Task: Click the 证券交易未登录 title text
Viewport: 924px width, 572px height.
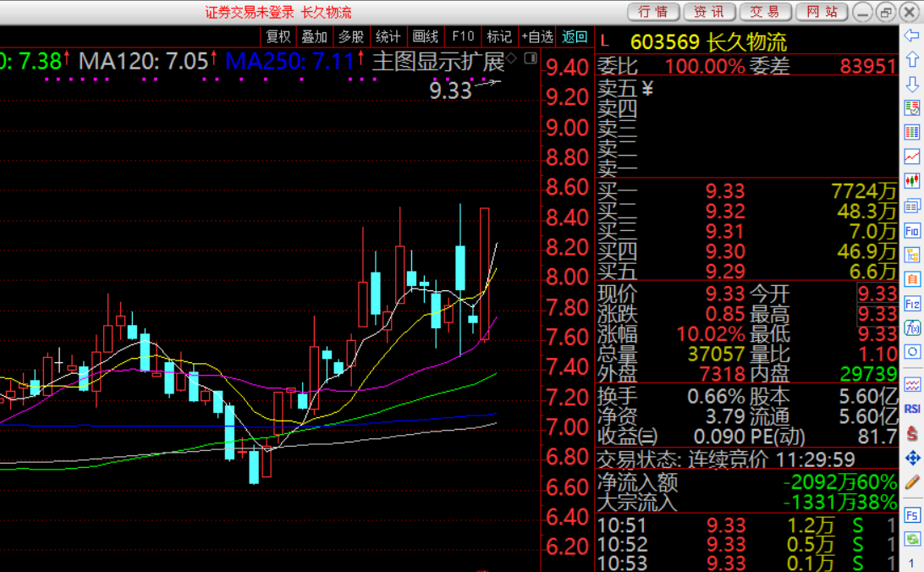Action: pyautogui.click(x=250, y=12)
